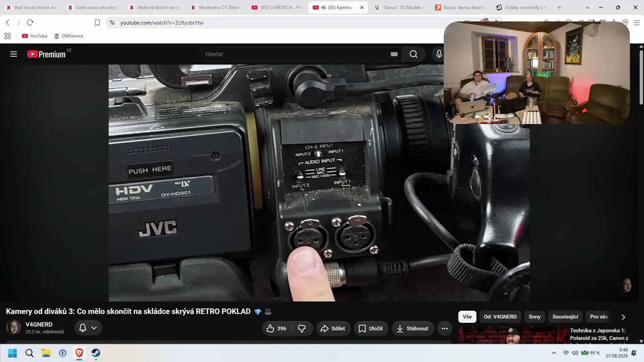
Task: Switch to banus 3D Models tab
Action: coord(399,8)
